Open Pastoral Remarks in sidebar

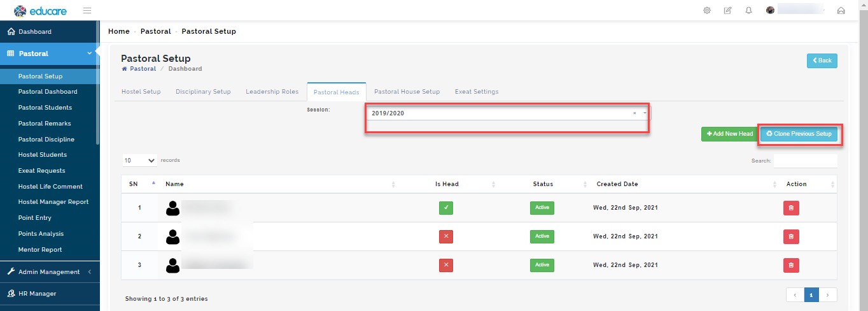[45, 124]
